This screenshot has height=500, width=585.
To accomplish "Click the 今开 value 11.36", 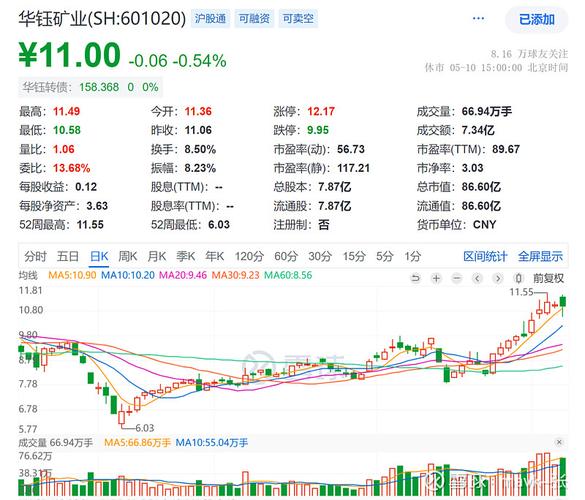I will pos(198,111).
